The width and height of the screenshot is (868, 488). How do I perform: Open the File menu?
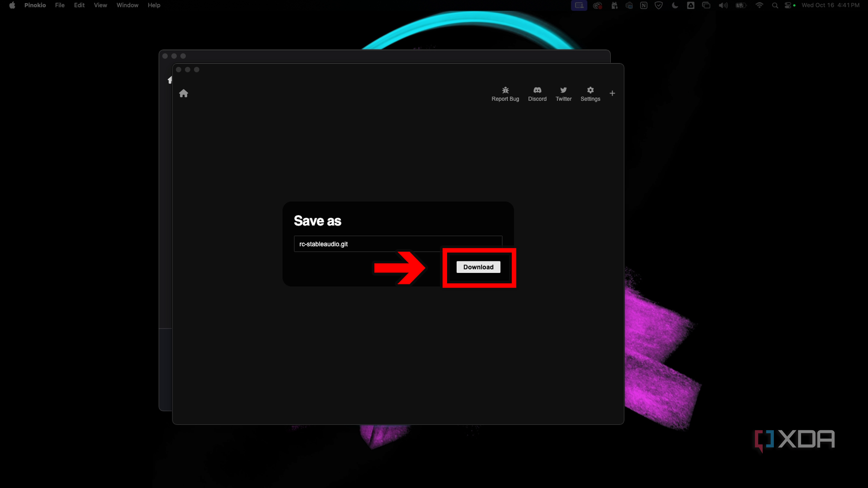click(x=59, y=5)
